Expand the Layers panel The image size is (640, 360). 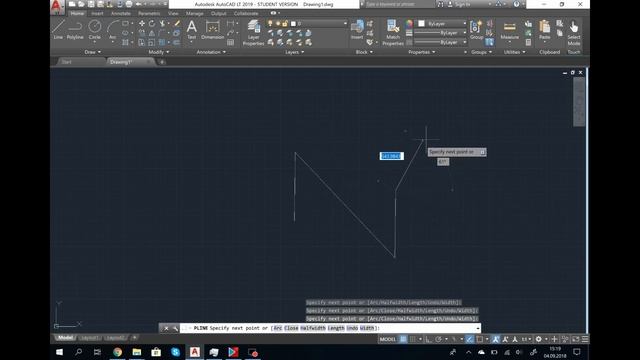tap(295, 52)
